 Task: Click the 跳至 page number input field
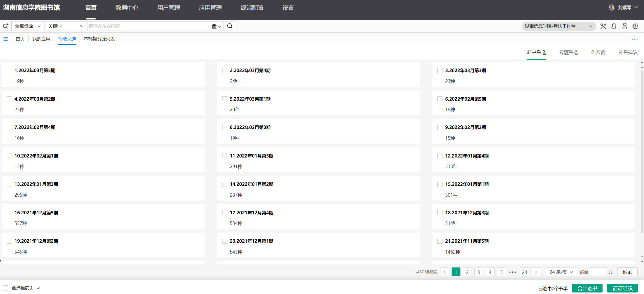(598, 272)
